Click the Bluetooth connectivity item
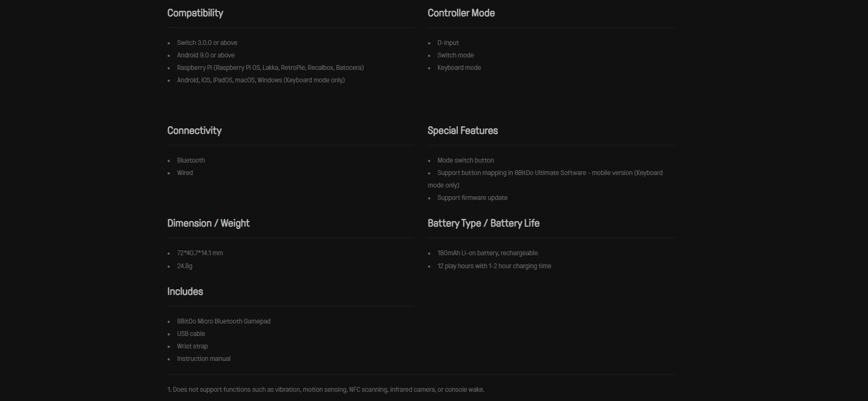 click(x=191, y=160)
